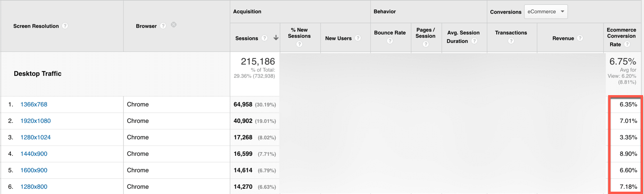Image resolution: width=644 pixels, height=194 pixels.
Task: Open the 1920x1080 resolution link
Action: (x=35, y=121)
